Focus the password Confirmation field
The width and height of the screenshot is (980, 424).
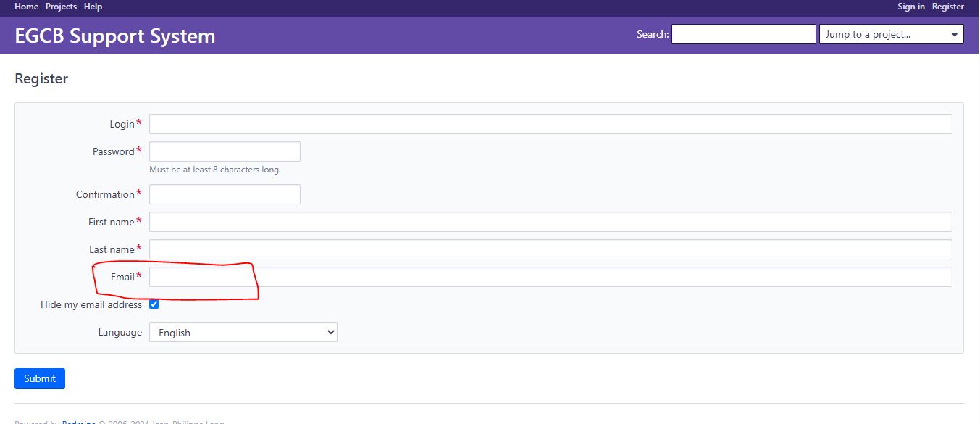225,194
